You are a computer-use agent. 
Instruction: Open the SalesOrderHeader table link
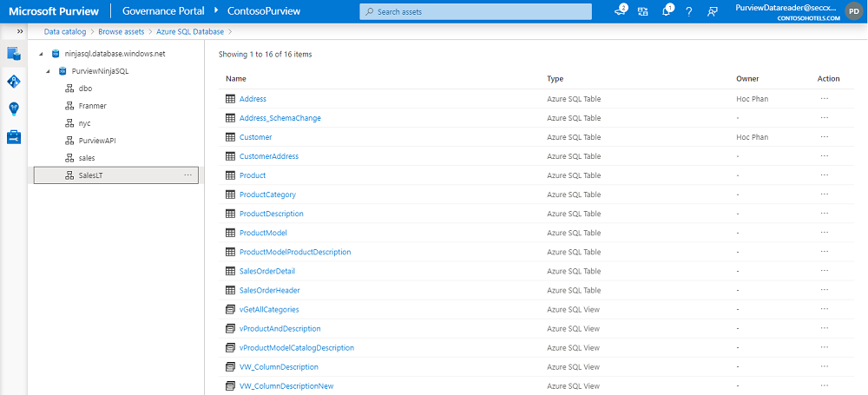click(269, 290)
